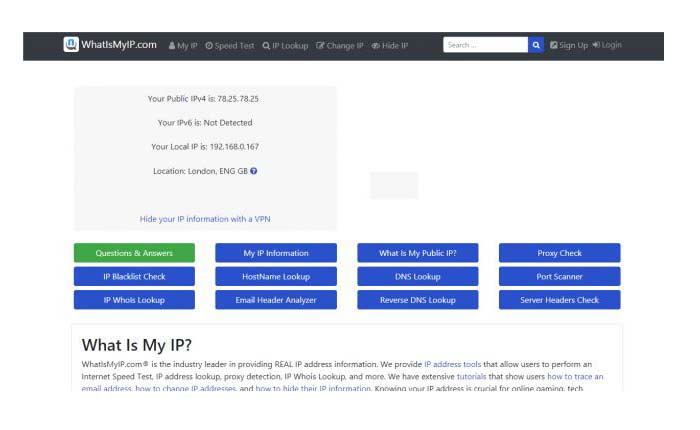Click the how to trace an link text
The image size is (700, 430).
click(x=575, y=376)
